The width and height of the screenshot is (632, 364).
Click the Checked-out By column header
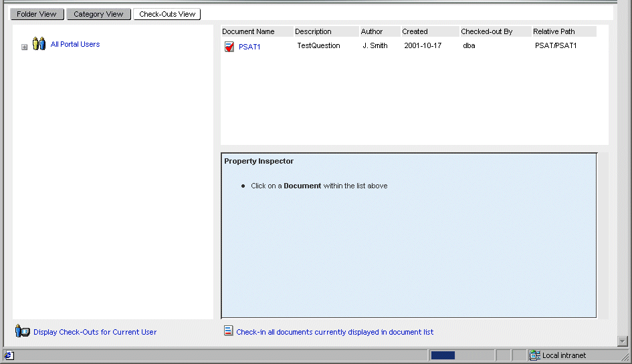pyautogui.click(x=486, y=31)
